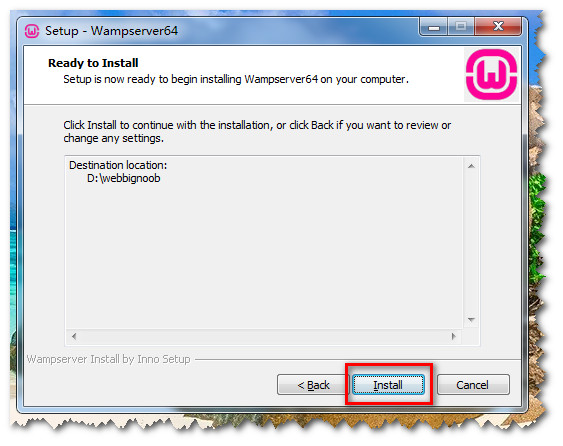The width and height of the screenshot is (563, 446).
Task: Click the scroll down arrow in the summary box
Action: 471,319
